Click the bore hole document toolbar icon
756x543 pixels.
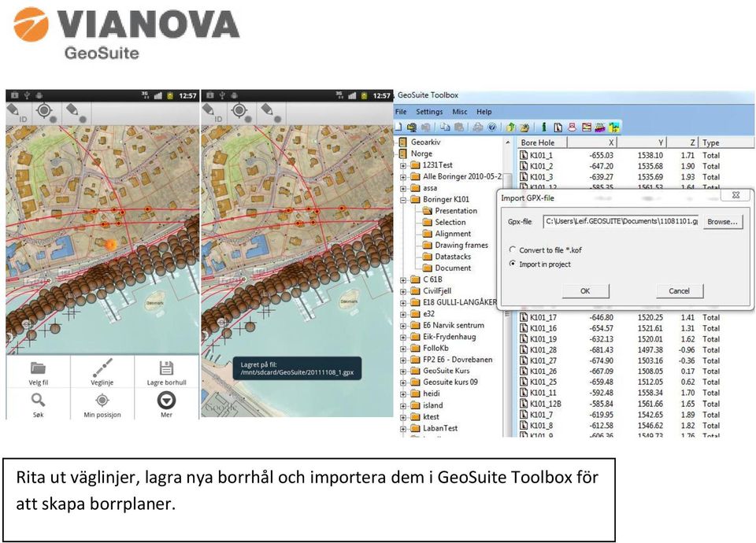click(x=558, y=127)
